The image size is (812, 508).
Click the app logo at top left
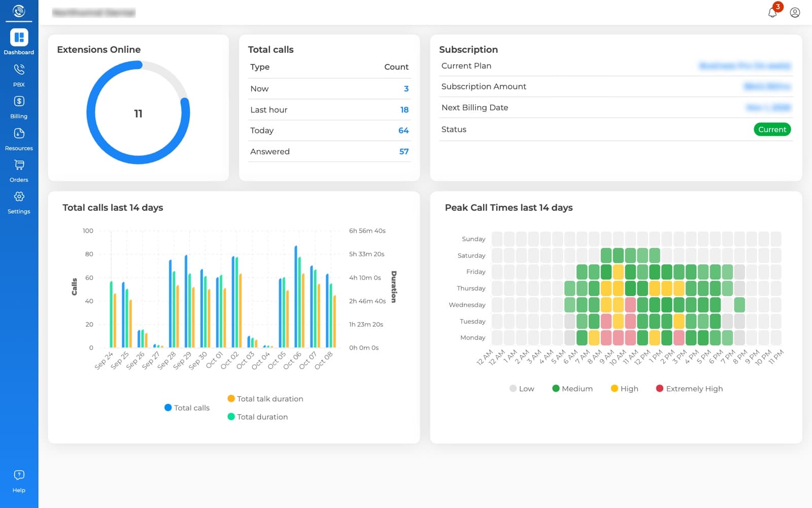coord(19,11)
